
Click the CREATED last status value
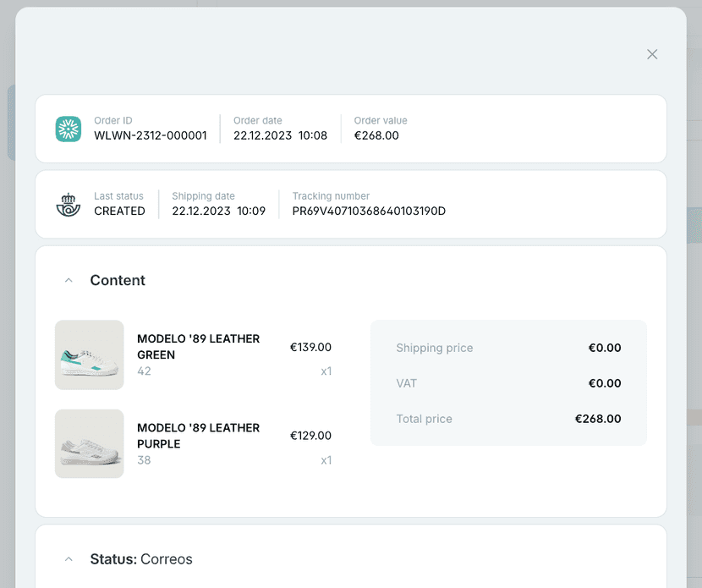(119, 212)
